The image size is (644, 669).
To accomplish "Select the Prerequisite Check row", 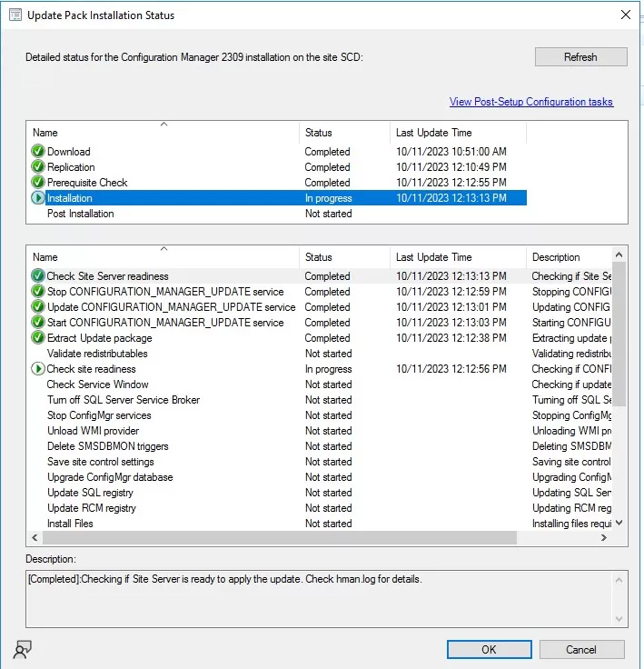I will click(279, 182).
